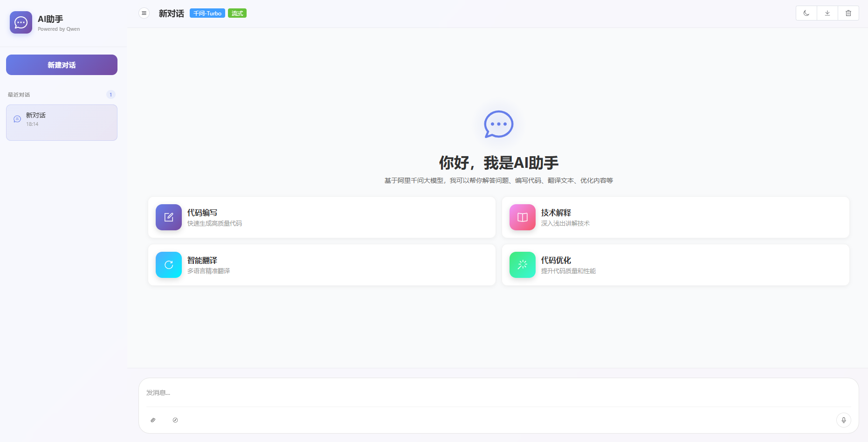Select the 新对话 conversation in the sidebar

pos(62,122)
